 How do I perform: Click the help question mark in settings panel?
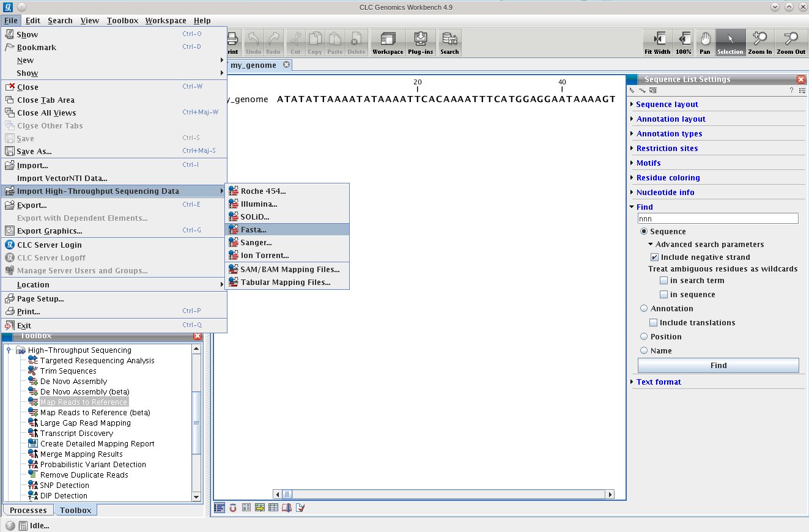(791, 91)
